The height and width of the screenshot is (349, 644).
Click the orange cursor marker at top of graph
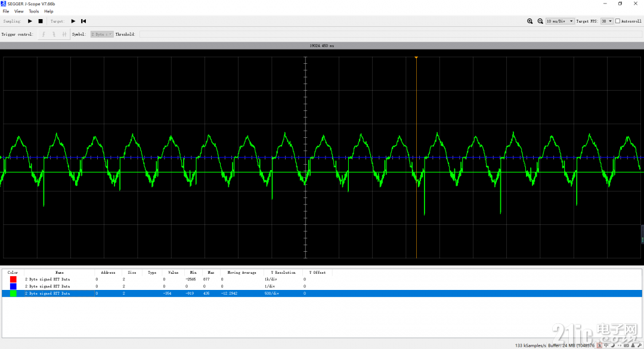[x=416, y=57]
